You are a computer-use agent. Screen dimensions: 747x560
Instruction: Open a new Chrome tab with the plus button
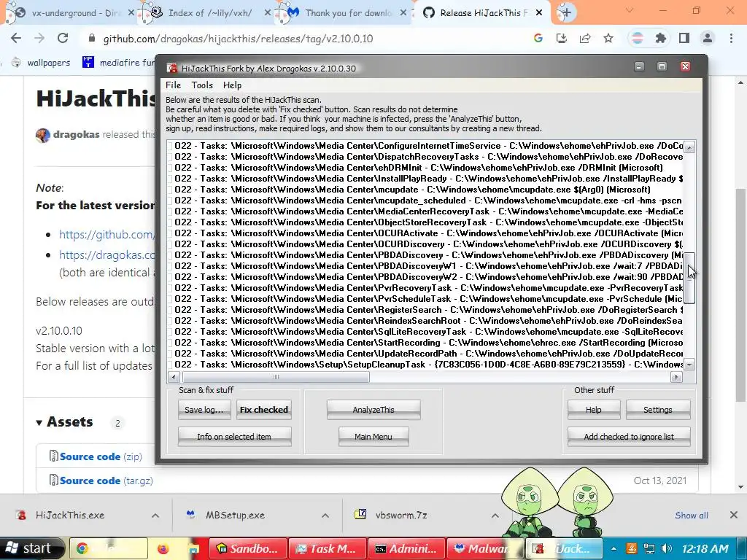tap(566, 13)
